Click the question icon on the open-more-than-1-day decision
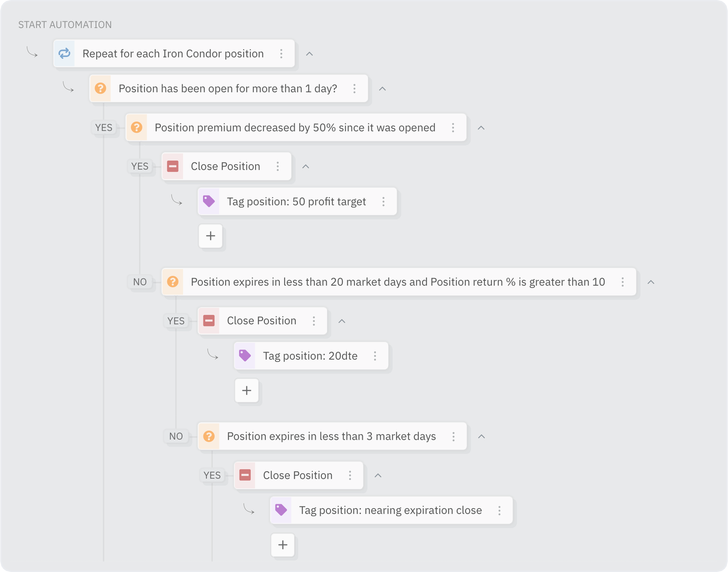The width and height of the screenshot is (728, 572). click(100, 88)
